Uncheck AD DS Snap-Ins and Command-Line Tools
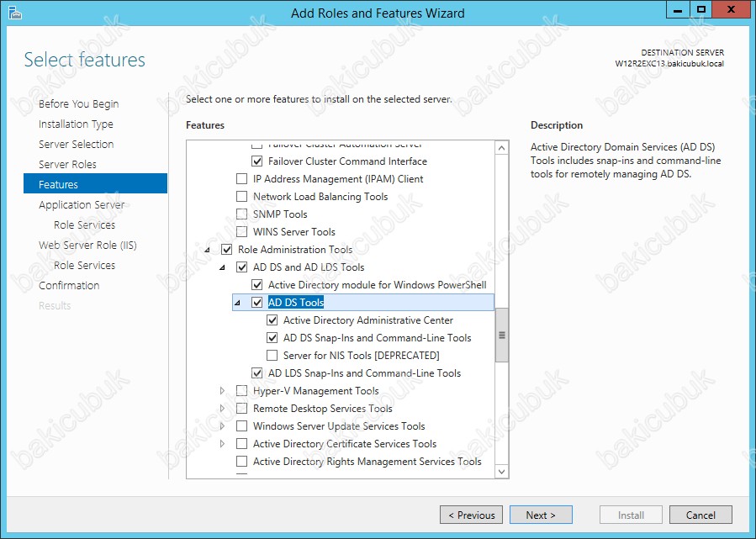The height and width of the screenshot is (539, 756). tap(272, 338)
